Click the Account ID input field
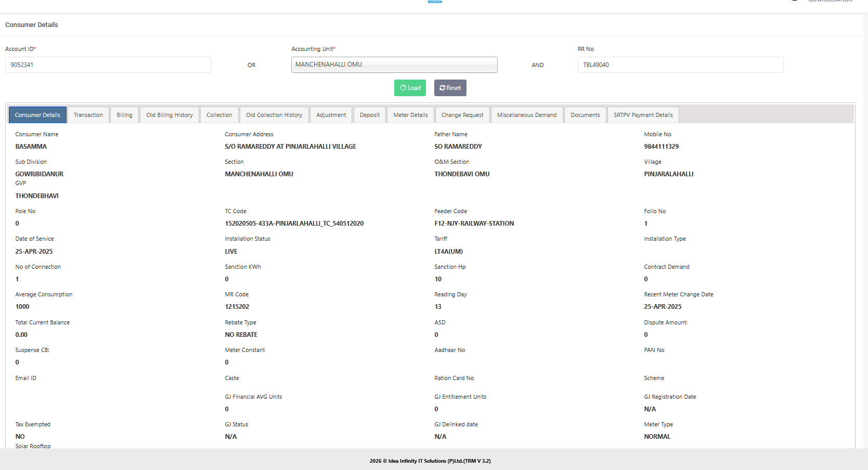Image resolution: width=868 pixels, height=470 pixels. coord(108,65)
